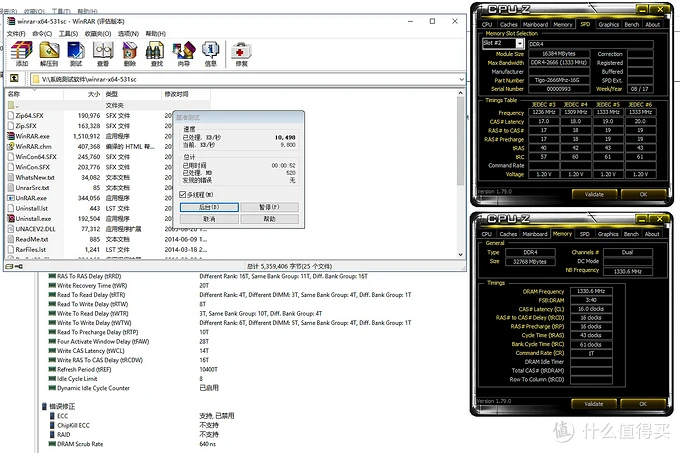Select the UNACEV2.DLL file row
This screenshot has height=453, width=680.
coord(108,229)
